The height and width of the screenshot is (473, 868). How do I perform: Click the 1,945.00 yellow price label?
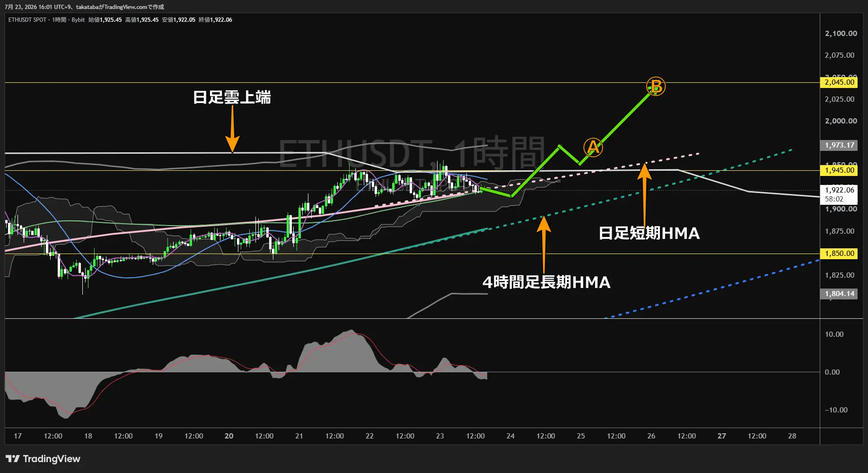(840, 170)
